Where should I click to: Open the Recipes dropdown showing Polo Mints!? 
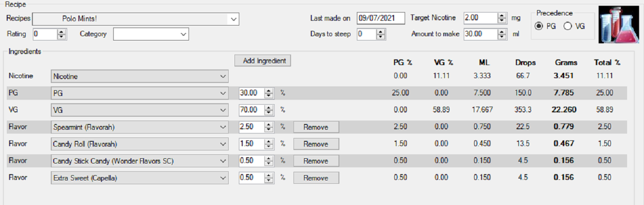[x=136, y=19]
